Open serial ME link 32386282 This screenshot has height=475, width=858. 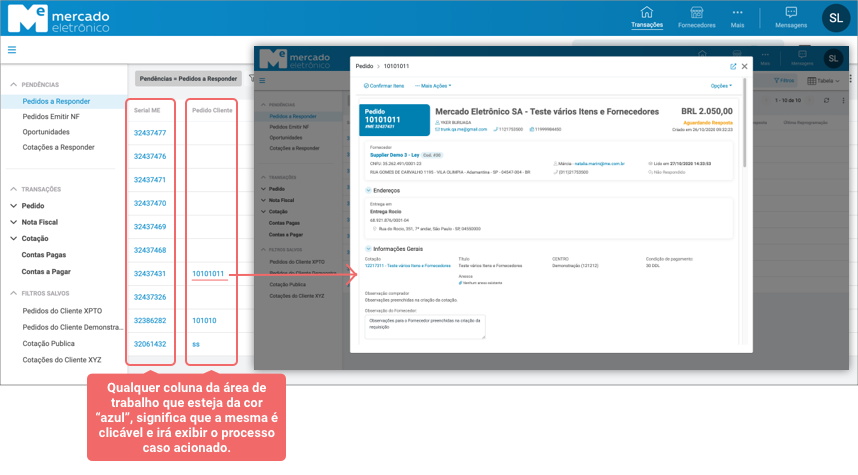[150, 321]
